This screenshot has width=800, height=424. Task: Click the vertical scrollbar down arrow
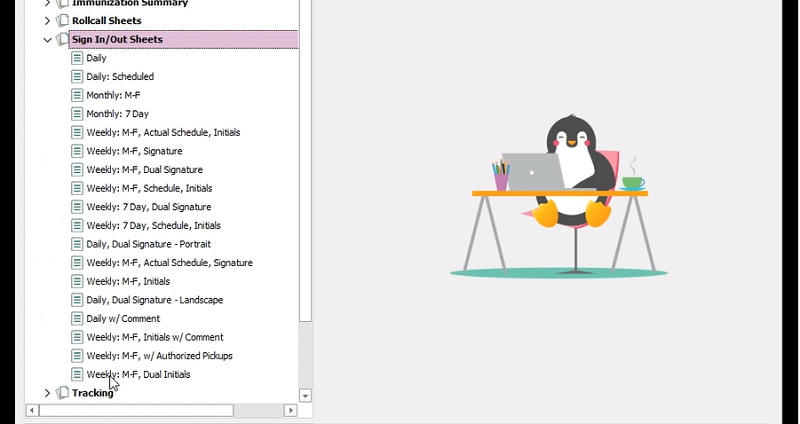[306, 396]
